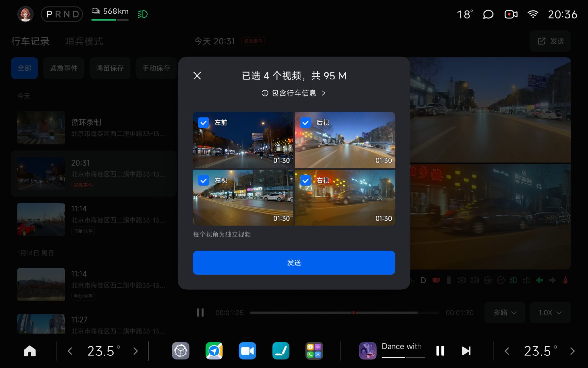Close the video selection dialog
Screen dimensions: 588x368
[197, 76]
